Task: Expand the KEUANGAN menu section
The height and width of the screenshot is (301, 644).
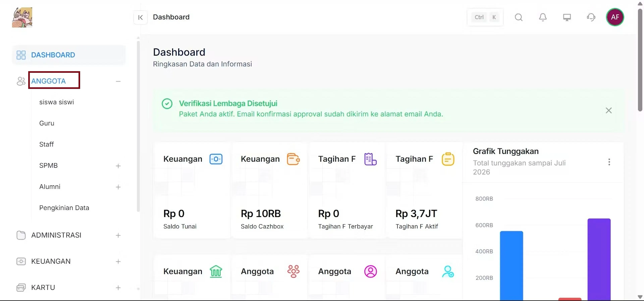Action: 118,261
